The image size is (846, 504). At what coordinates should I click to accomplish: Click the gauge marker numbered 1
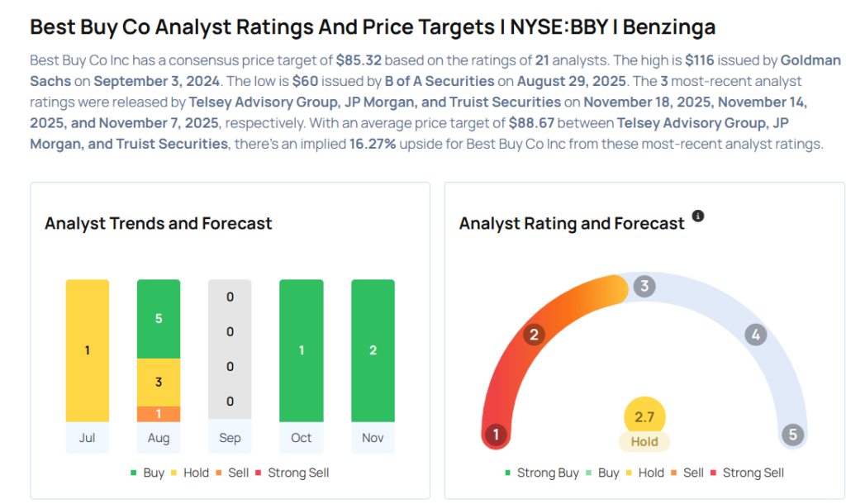point(496,435)
